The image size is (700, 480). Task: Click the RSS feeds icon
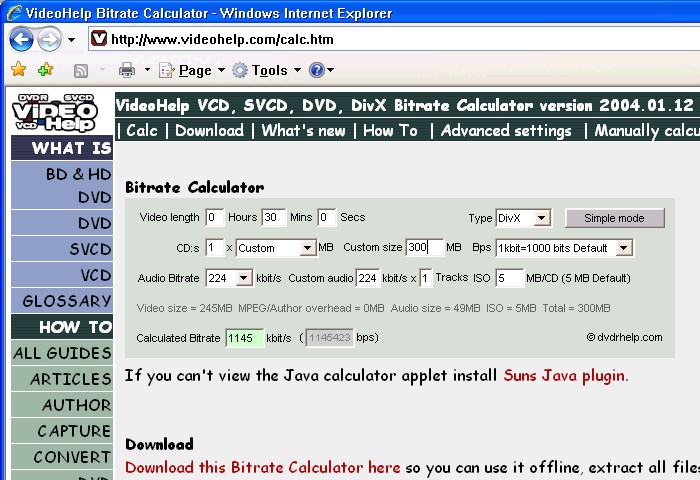80,71
